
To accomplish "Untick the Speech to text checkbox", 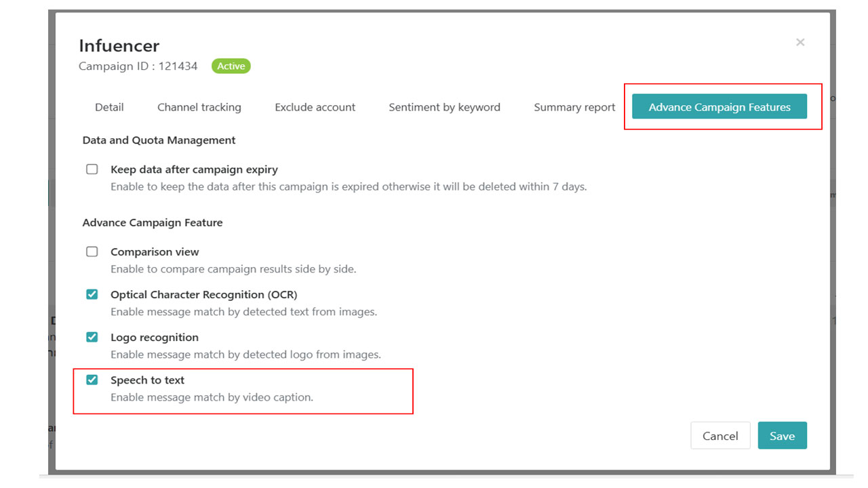I will point(92,380).
